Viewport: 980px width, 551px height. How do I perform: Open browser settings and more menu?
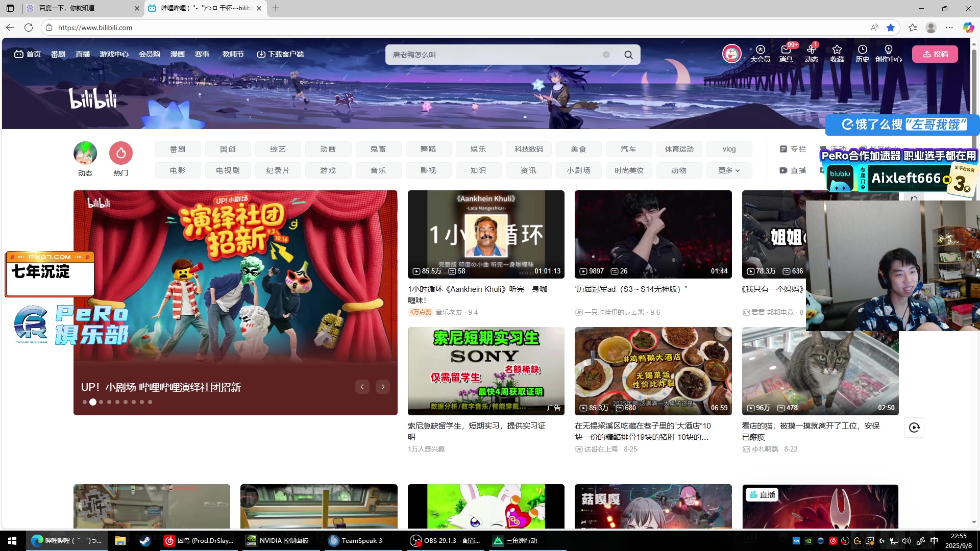tap(949, 28)
